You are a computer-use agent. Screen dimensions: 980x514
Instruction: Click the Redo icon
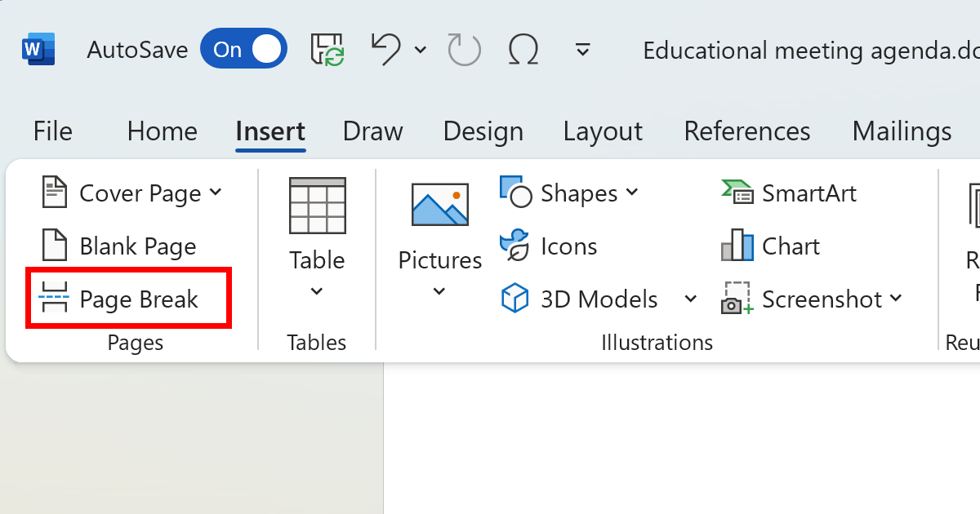point(464,50)
